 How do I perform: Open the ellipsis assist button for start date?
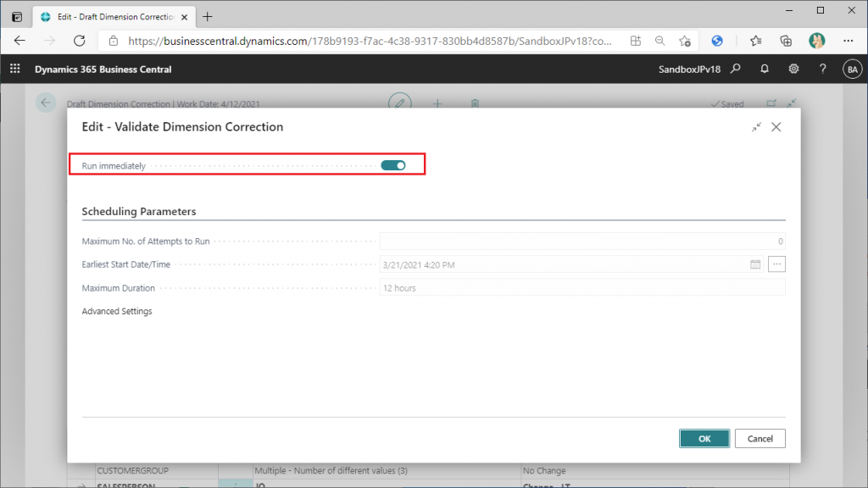pos(776,264)
